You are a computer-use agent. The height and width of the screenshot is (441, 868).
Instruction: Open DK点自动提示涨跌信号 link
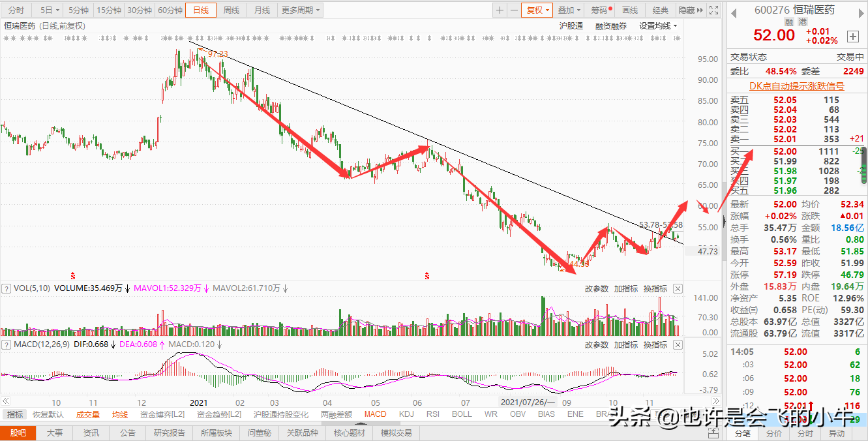click(x=796, y=85)
